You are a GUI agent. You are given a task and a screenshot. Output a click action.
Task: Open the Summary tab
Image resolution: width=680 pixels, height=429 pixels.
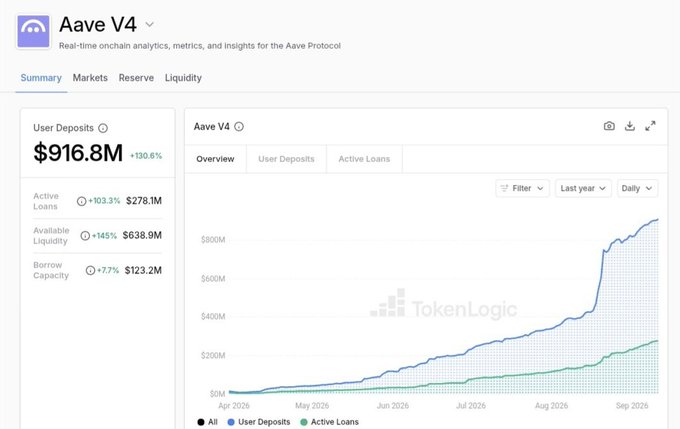[x=41, y=78]
